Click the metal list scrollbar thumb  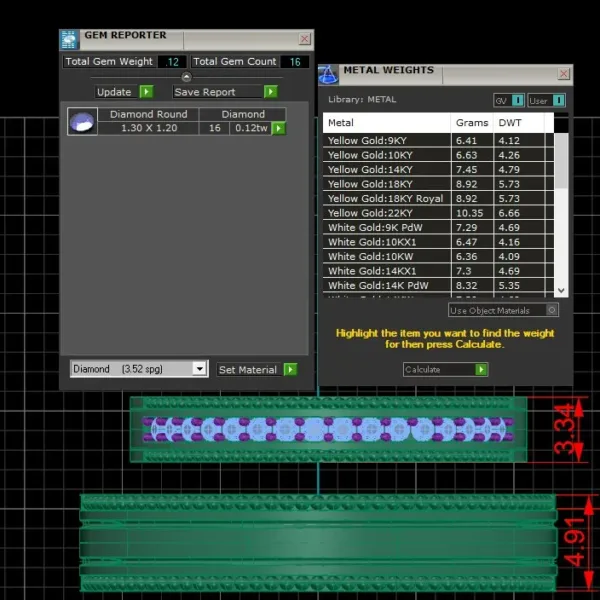point(561,161)
